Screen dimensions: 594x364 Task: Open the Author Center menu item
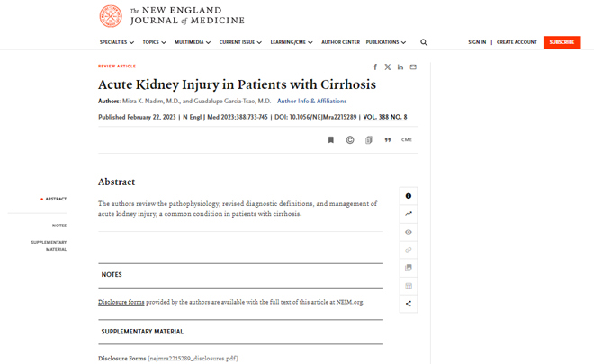click(x=340, y=42)
